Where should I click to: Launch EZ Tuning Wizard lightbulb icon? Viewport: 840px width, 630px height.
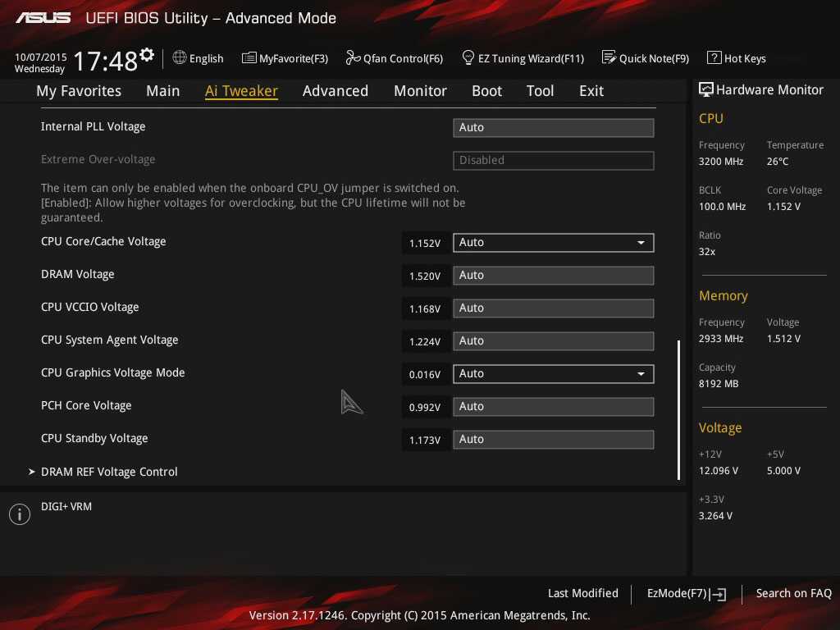point(468,58)
